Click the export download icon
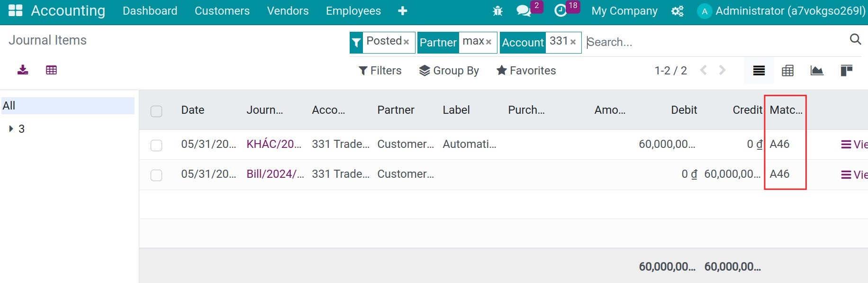 pos(23,70)
